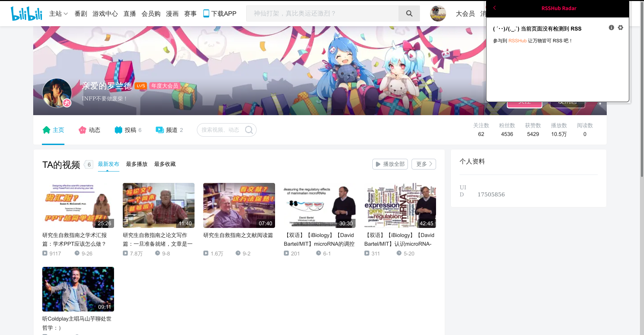This screenshot has width=644, height=335.
Task: Click the 神仙打架 search input field
Action: pyautogui.click(x=322, y=13)
